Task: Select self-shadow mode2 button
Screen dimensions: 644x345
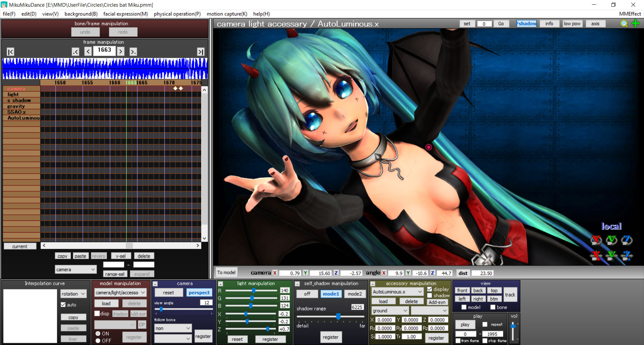Action: tap(355, 294)
